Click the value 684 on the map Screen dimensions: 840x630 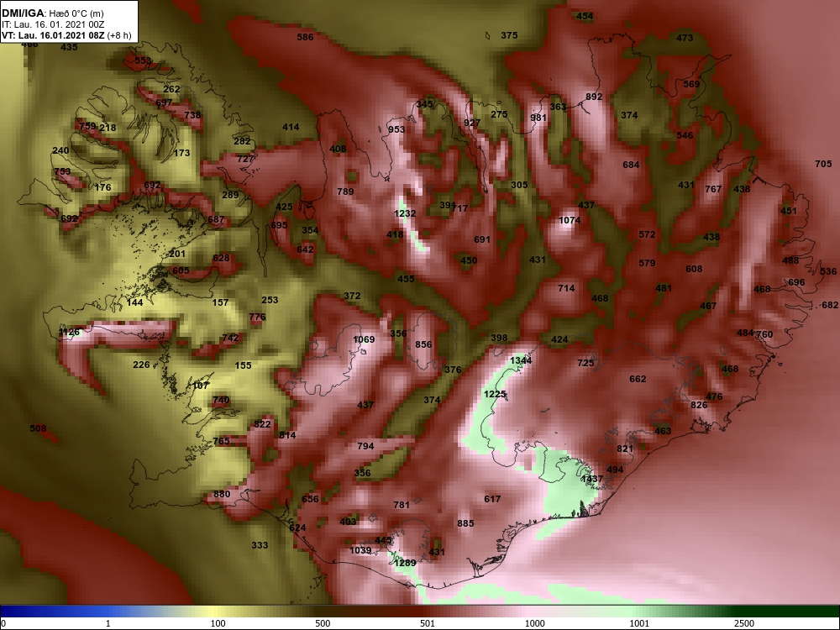pyautogui.click(x=631, y=165)
